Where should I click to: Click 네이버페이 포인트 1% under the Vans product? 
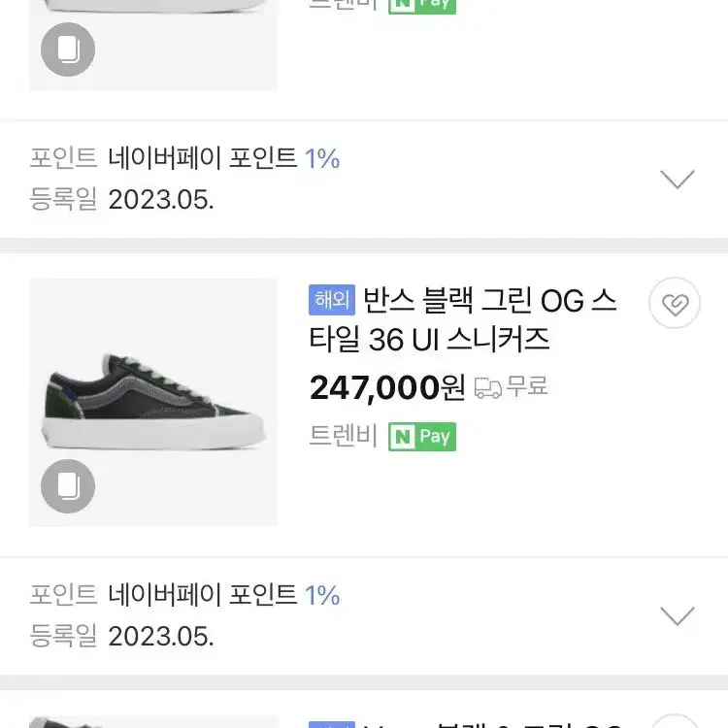[224, 595]
